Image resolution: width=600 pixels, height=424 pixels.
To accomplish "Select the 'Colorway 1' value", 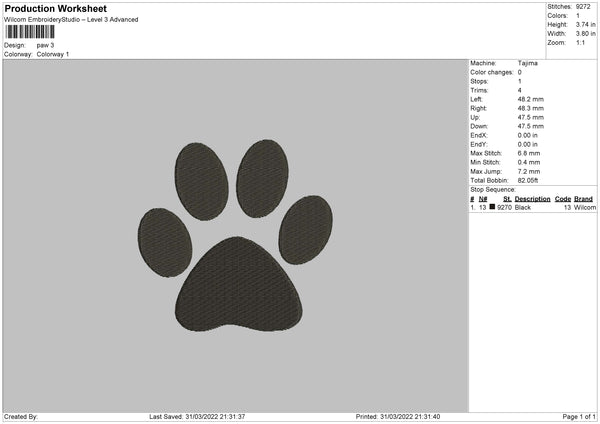I will pyautogui.click(x=53, y=54).
